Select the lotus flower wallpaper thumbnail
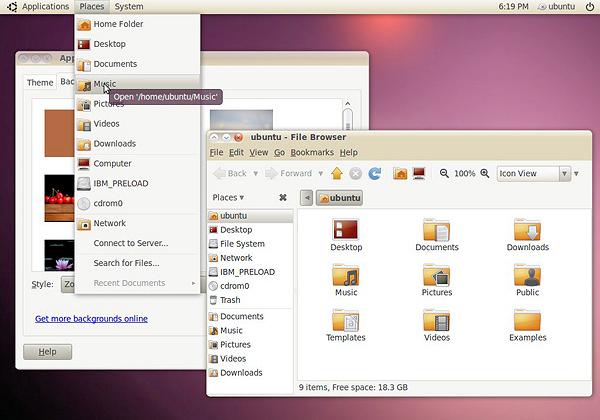The width and height of the screenshot is (600, 420). pyautogui.click(x=59, y=255)
